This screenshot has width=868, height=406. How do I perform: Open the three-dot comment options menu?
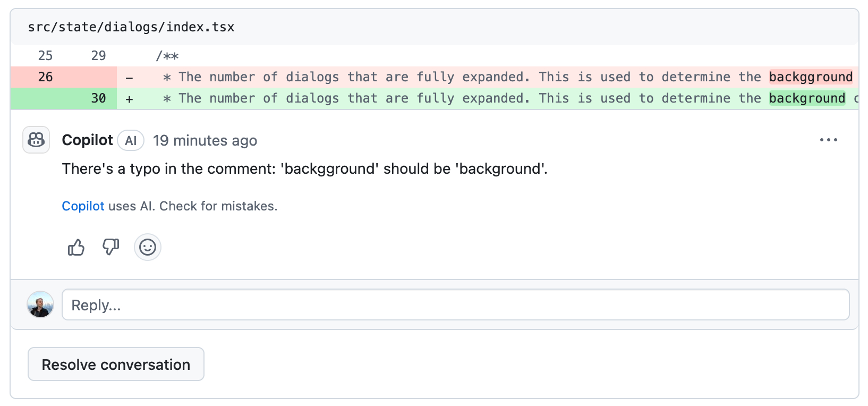coord(828,140)
